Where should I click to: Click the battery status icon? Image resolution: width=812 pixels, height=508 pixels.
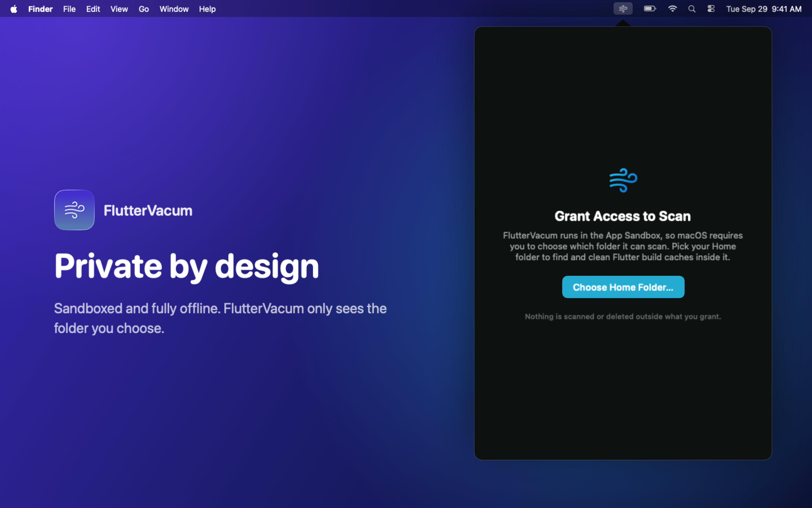(650, 9)
